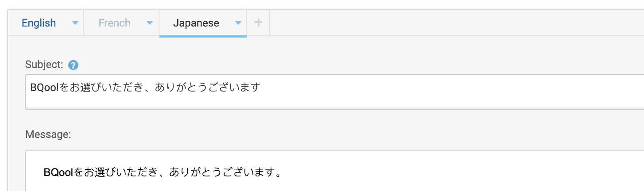Open the Japanese tab dropdown arrow
Image resolution: width=644 pixels, height=191 pixels.
(x=238, y=23)
